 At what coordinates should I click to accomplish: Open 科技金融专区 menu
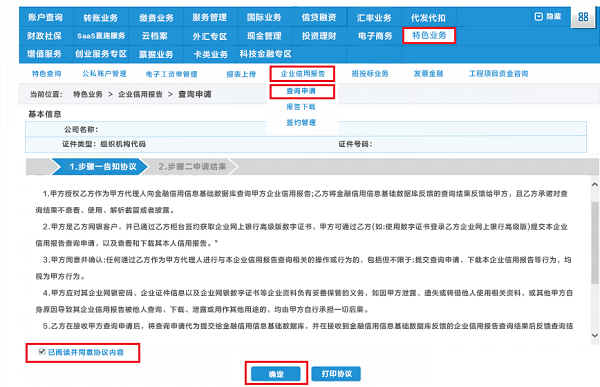click(266, 54)
